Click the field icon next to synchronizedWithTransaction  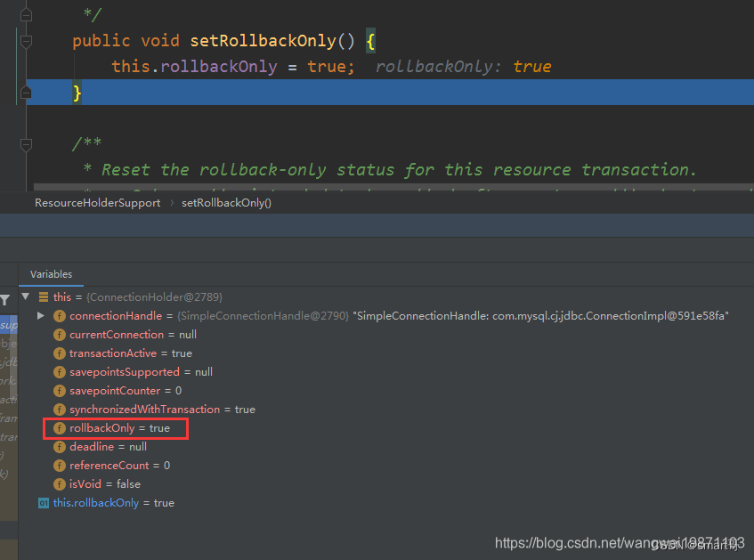coord(59,410)
